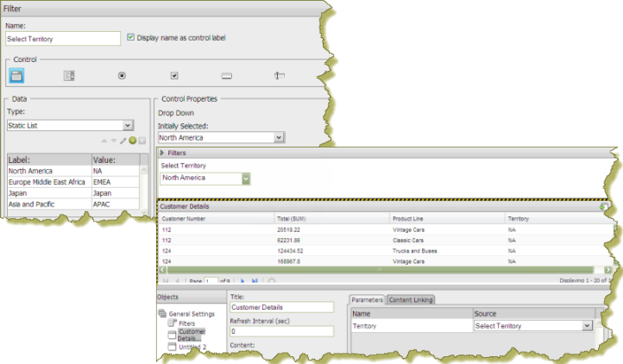Click the Title field with Customer Details
Viewport: 623px width, 364px height.
point(281,307)
